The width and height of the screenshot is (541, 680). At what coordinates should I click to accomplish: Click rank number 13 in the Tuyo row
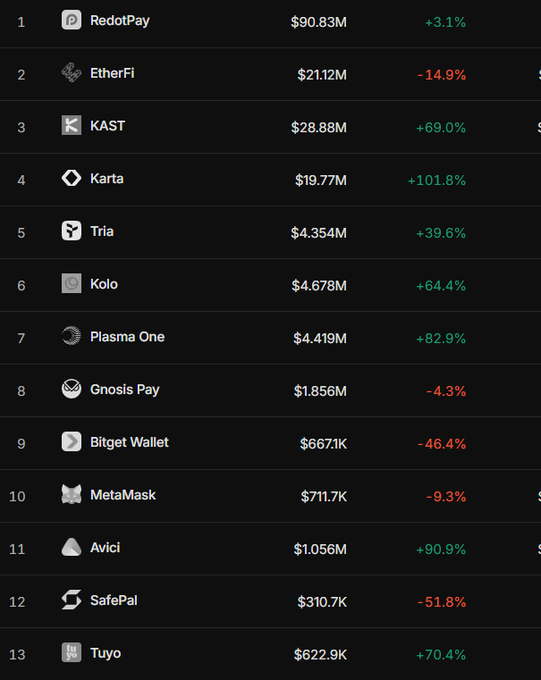[x=17, y=654]
